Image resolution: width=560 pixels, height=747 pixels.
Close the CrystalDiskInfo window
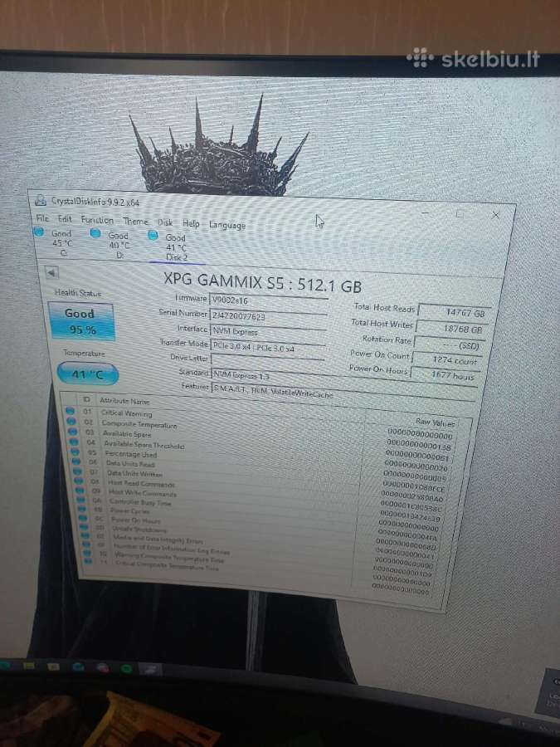(495, 215)
